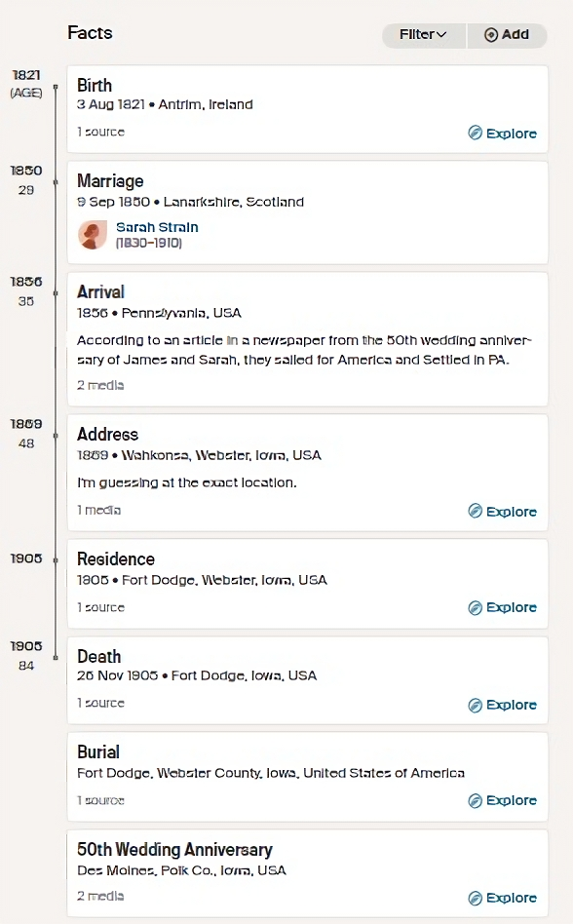Open the Sarah Strain name link

click(157, 227)
